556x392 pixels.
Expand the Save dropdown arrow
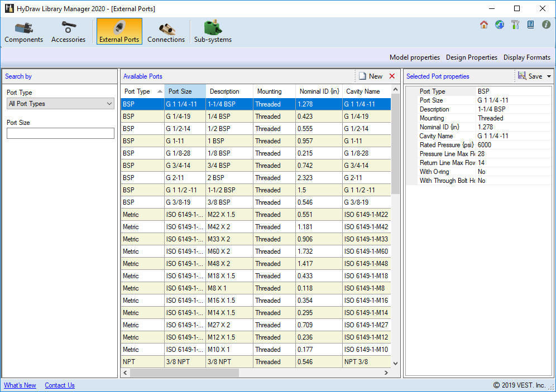[x=549, y=76]
